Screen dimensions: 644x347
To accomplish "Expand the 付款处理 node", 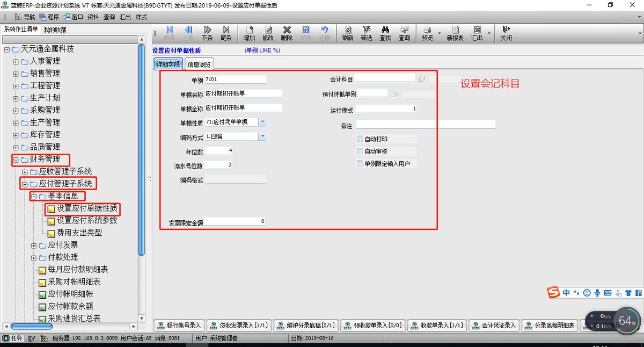I will (x=34, y=257).
